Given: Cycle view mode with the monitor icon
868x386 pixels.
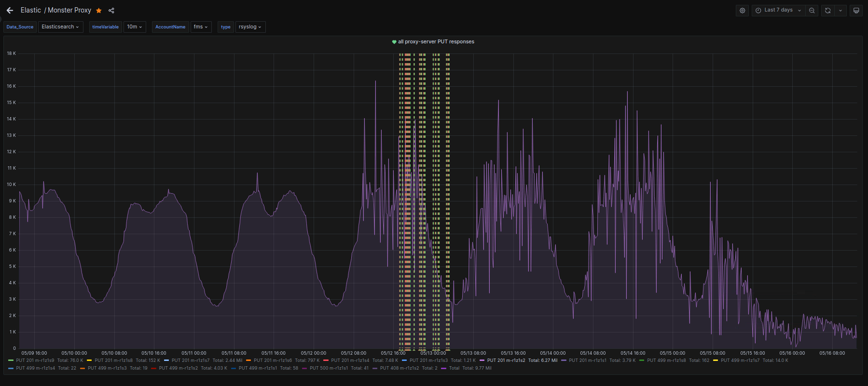Looking at the screenshot, I should point(856,10).
